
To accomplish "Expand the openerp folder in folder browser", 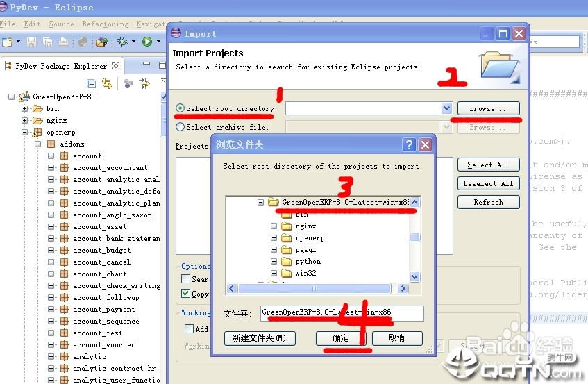I will pos(274,237).
